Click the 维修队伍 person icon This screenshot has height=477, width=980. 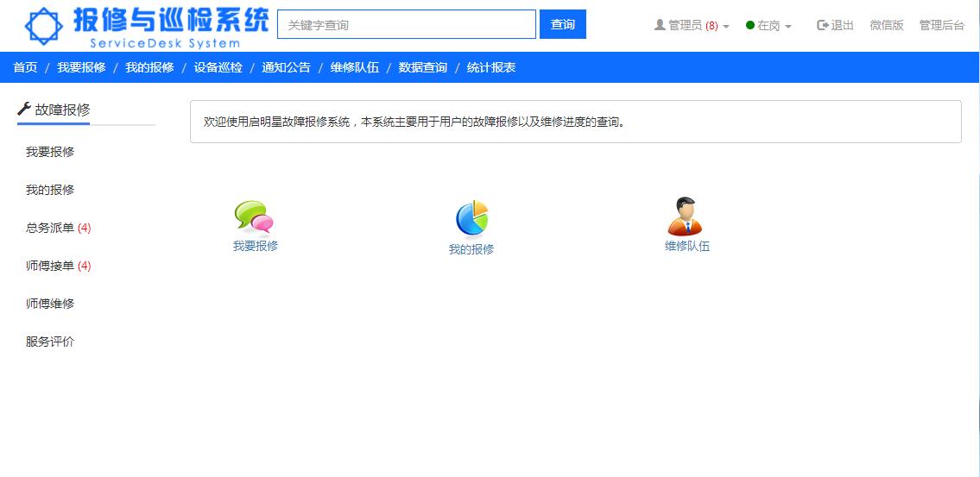(x=686, y=216)
